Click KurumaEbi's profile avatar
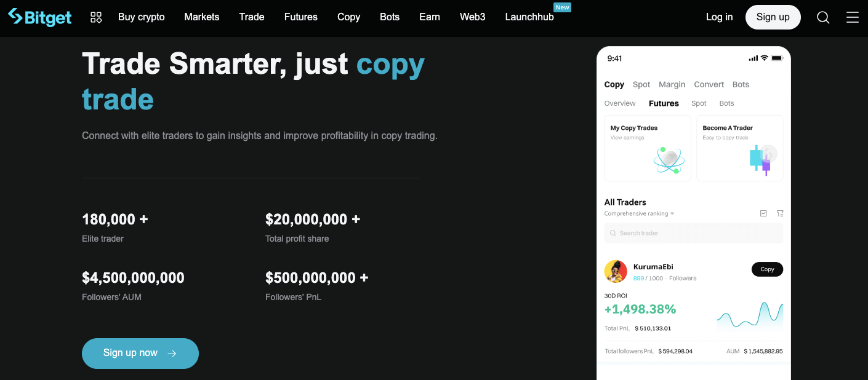The width and height of the screenshot is (868, 380). click(x=616, y=272)
